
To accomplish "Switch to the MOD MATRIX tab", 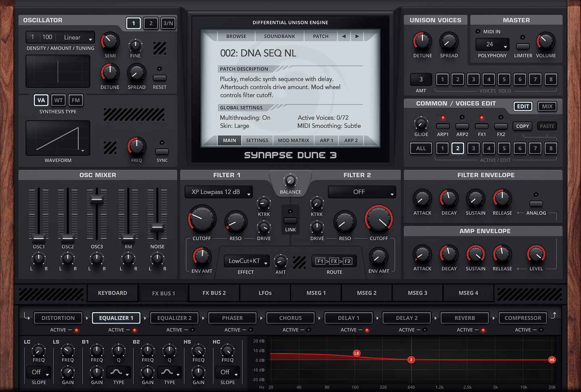I will [293, 140].
